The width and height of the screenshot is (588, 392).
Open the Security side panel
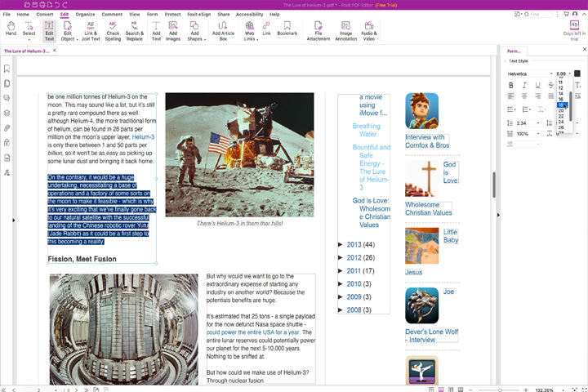(x=7, y=143)
